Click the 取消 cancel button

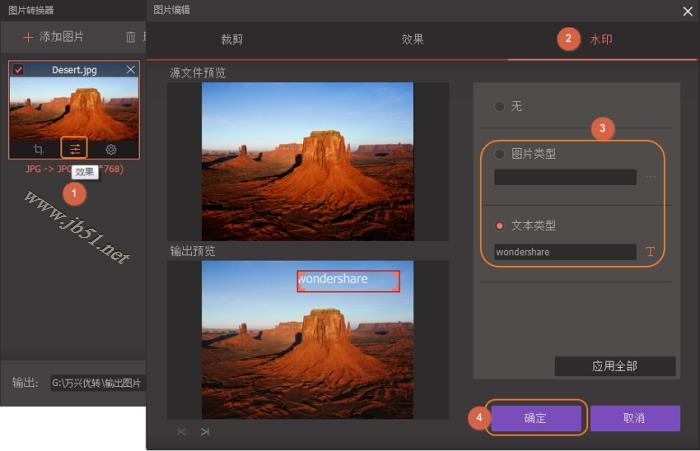click(634, 418)
